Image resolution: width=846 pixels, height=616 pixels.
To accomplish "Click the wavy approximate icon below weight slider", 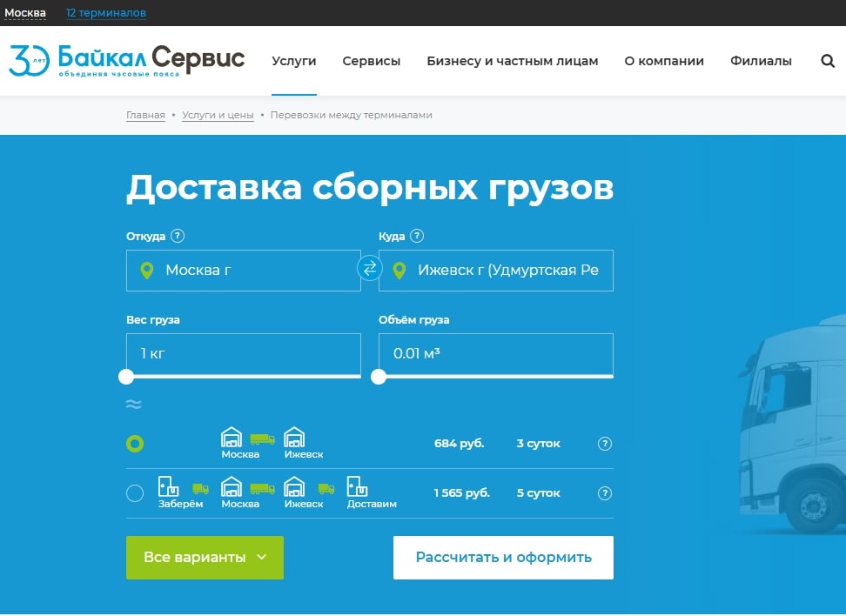I will [x=133, y=405].
